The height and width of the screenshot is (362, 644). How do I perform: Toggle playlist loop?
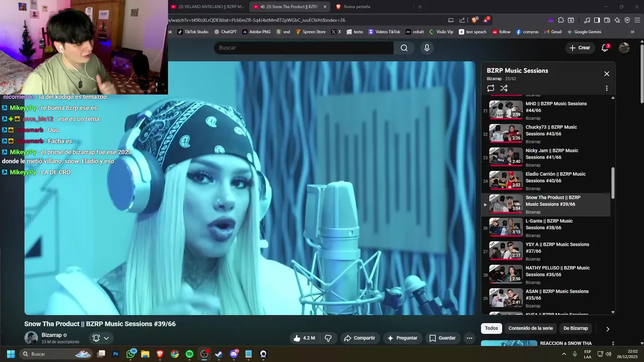491,88
